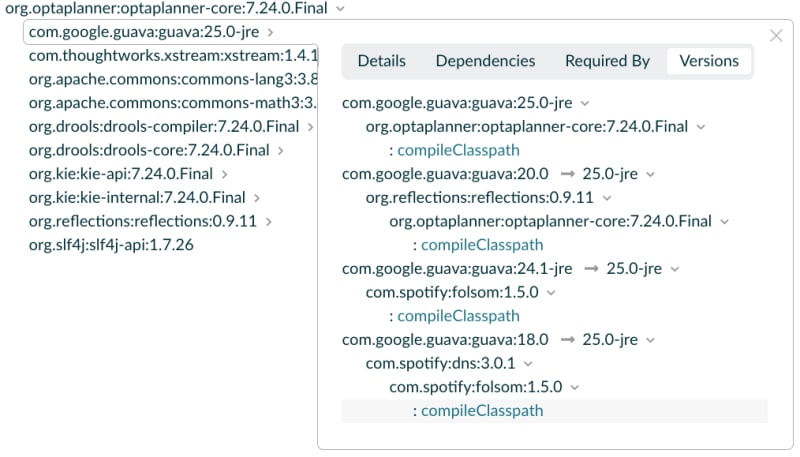800x457 pixels.
Task: Collapse the guava:24.1-jre → 25.0-jre version entry
Action: tap(675, 269)
